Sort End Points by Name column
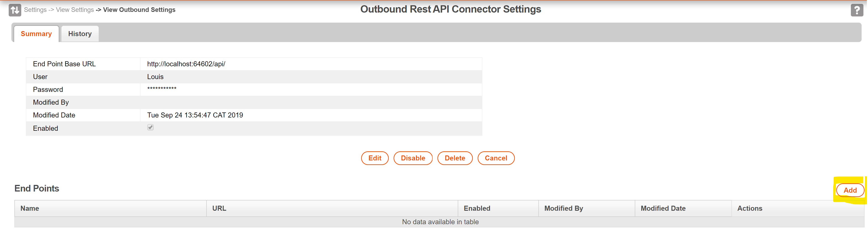This screenshot has width=868, height=229. pyautogui.click(x=30, y=208)
